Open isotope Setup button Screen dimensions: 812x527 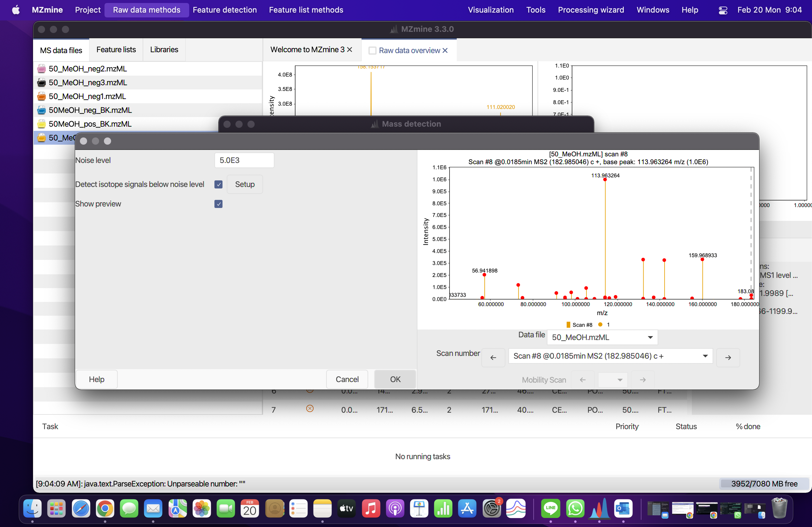[245, 184]
